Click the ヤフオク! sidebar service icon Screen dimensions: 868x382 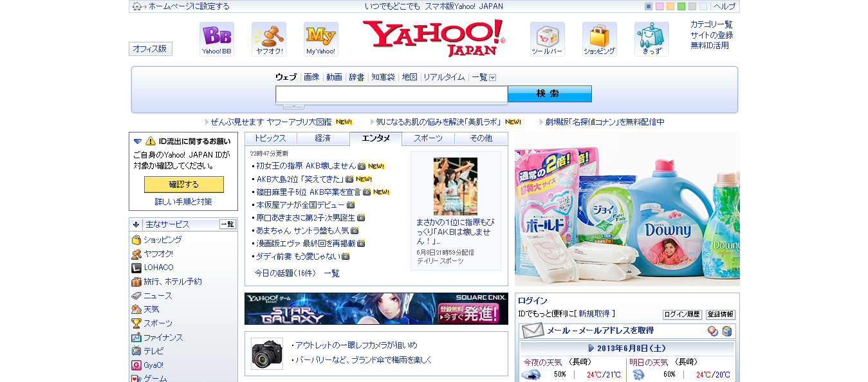pyautogui.click(x=136, y=254)
